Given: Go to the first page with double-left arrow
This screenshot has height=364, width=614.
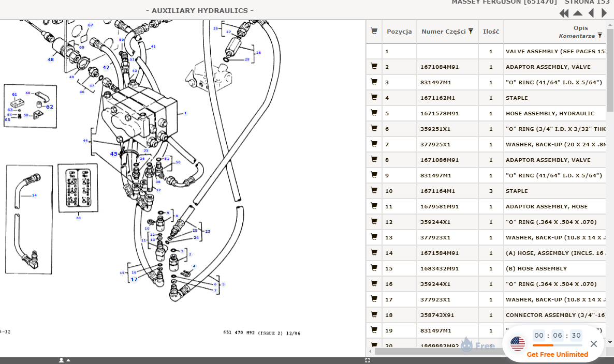Looking at the screenshot, I should click(x=564, y=13).
